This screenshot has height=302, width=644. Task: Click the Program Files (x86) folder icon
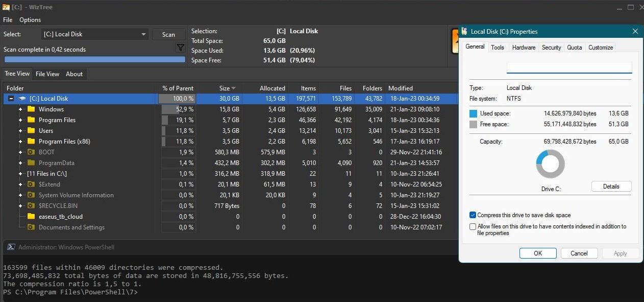pos(31,142)
